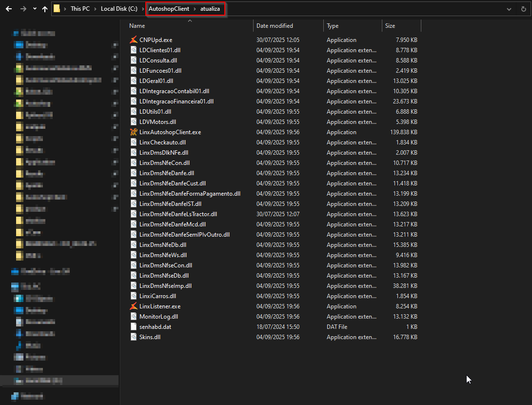This screenshot has width=532, height=405.
Task: Select file name LinxDmsNfeDanfeFormaPagamento.dll
Action: pos(190,194)
